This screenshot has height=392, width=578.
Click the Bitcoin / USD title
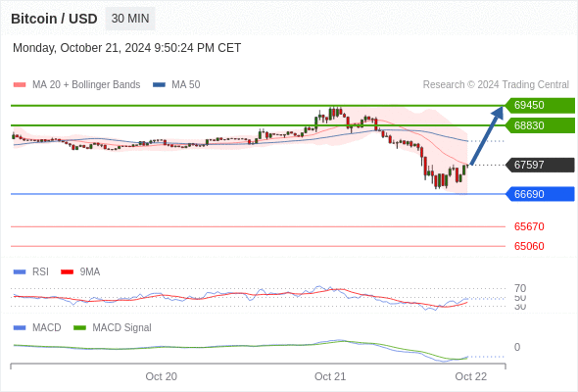point(54,19)
